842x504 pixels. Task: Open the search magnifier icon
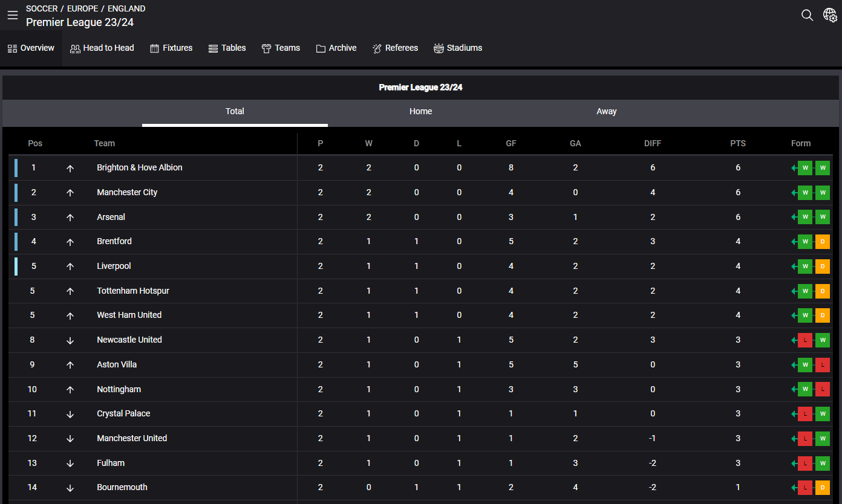point(807,15)
